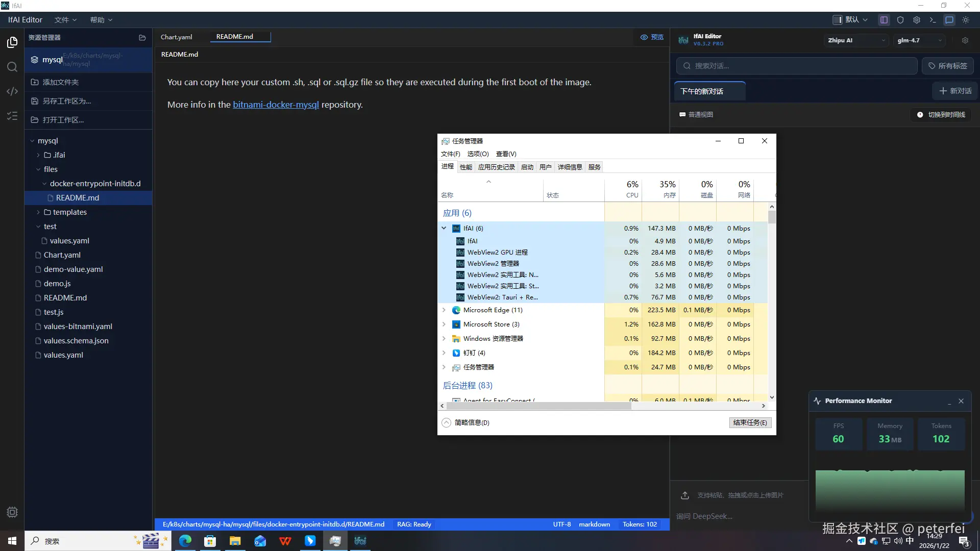The height and width of the screenshot is (551, 980).
Task: Open the terminal icon in top toolbar
Action: coord(933,20)
